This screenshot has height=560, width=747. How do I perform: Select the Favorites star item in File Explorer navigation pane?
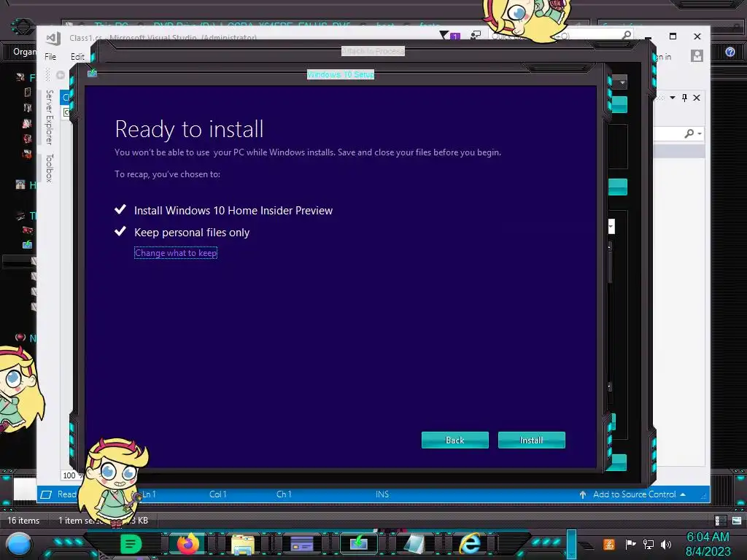(x=26, y=77)
